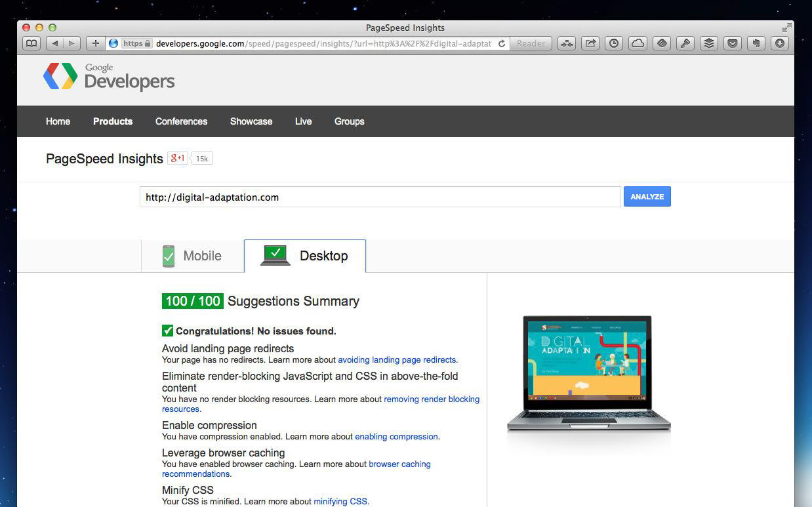Click the converging arrows toolbar extension icon
Screen dimensions: 812x507
point(567,43)
